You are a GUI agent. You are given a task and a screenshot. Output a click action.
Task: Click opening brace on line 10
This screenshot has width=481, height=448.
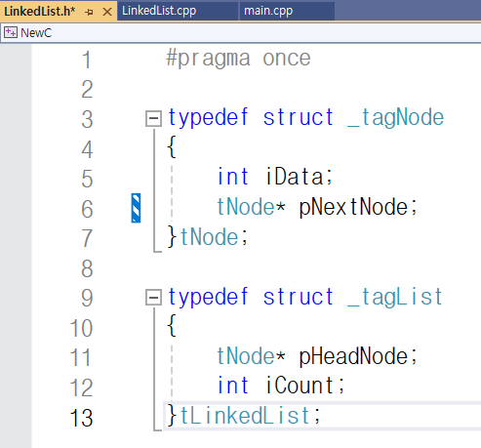click(172, 325)
